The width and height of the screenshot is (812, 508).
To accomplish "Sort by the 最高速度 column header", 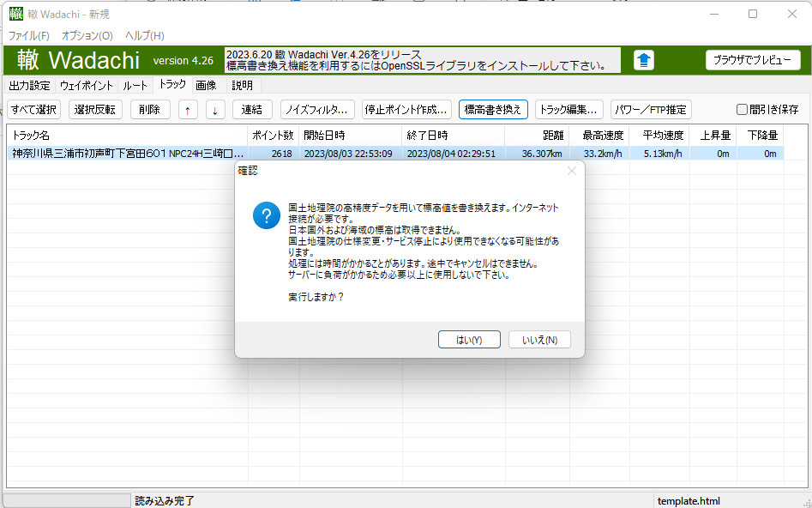I will (599, 136).
